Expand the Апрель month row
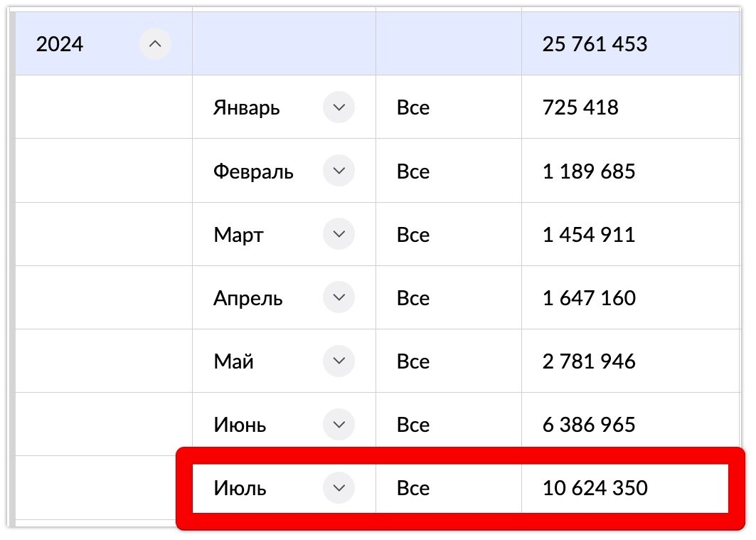 pyautogui.click(x=339, y=298)
